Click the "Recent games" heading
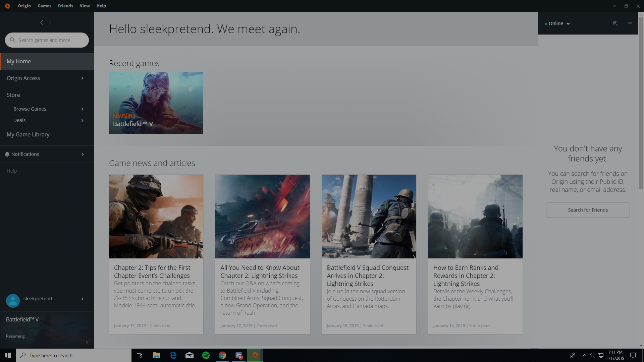Screen dimensions: 644x362 (134, 63)
